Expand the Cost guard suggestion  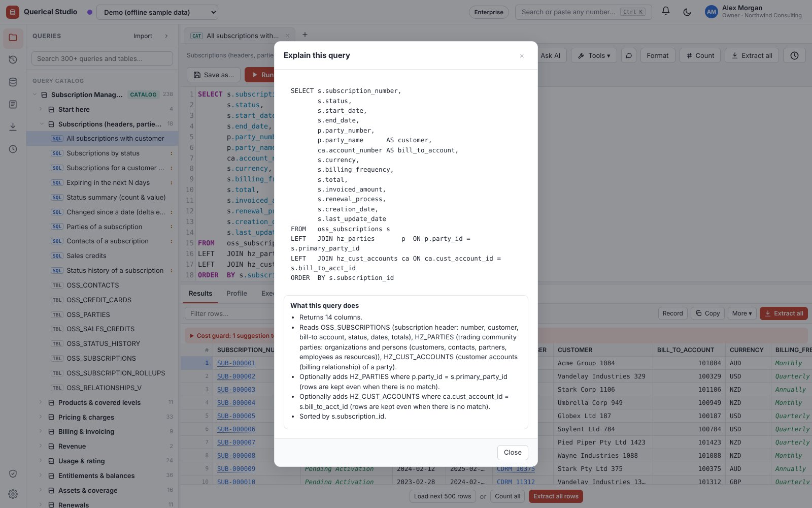coord(192,336)
